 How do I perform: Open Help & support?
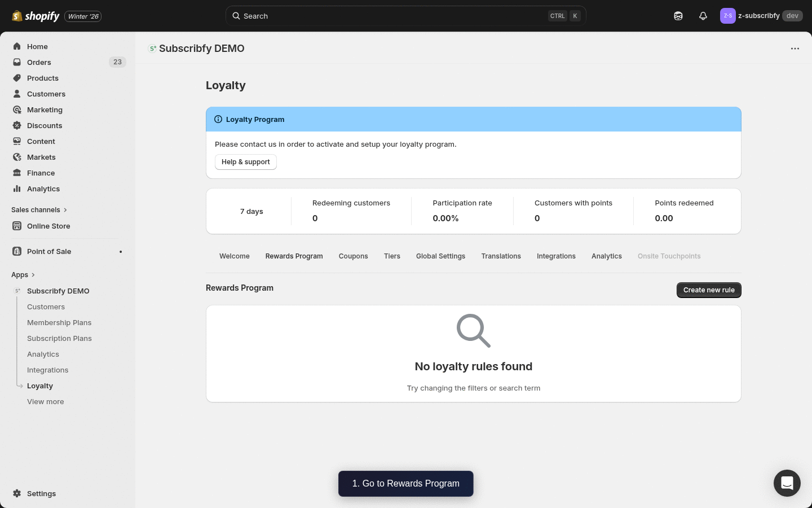point(245,162)
